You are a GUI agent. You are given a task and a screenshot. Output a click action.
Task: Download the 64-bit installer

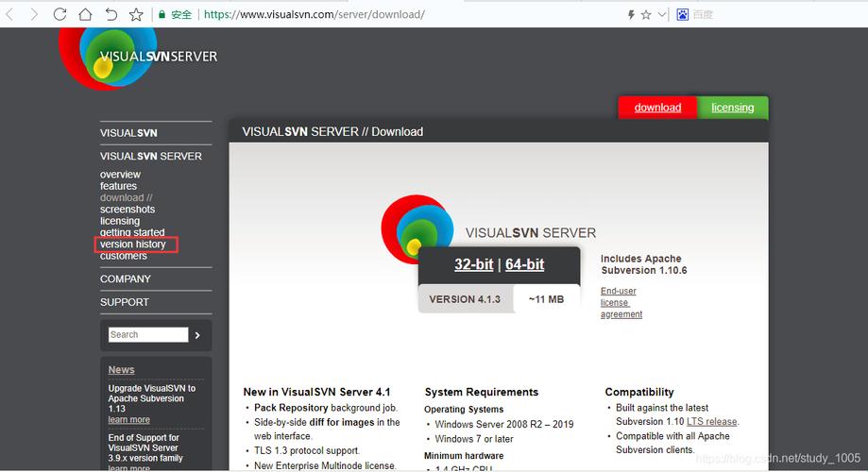(x=524, y=264)
